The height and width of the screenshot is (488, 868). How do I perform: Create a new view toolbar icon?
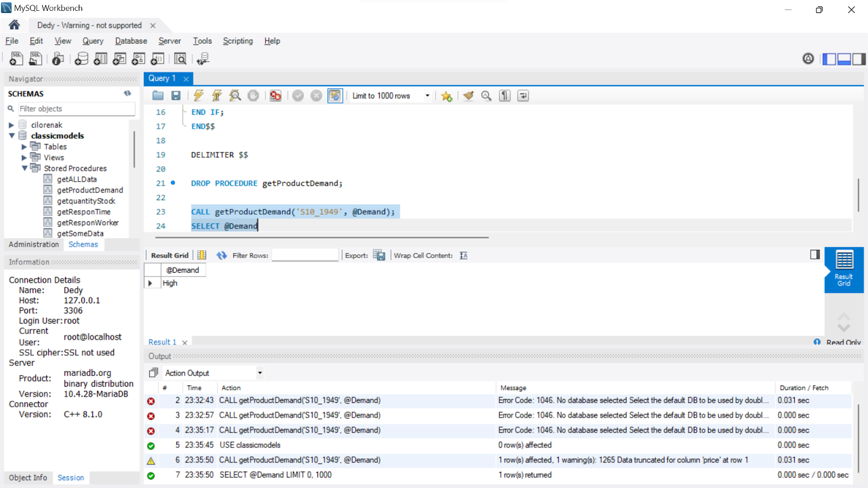point(119,59)
